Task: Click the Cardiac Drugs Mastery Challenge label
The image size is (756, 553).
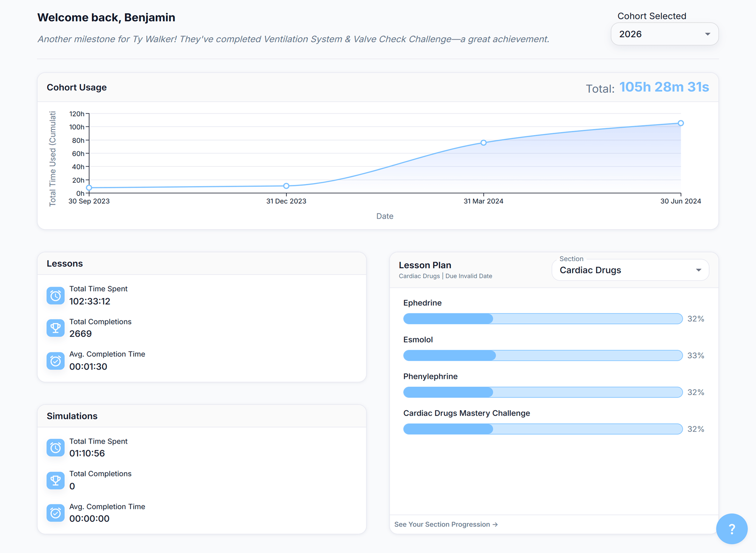Action: [466, 413]
